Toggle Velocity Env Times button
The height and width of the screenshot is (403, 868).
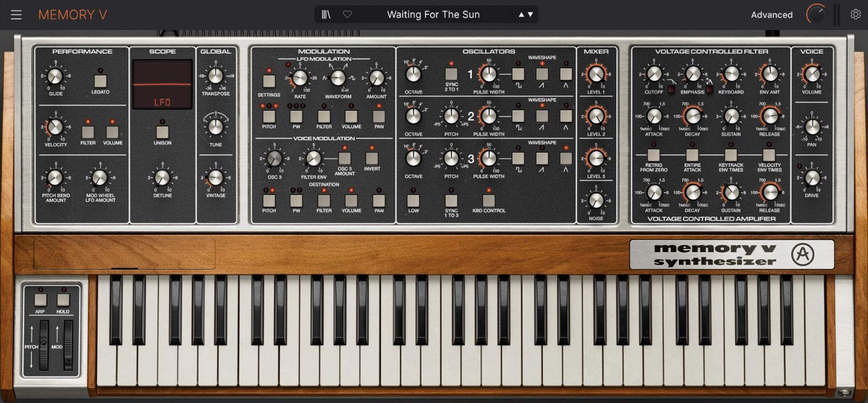(x=770, y=155)
